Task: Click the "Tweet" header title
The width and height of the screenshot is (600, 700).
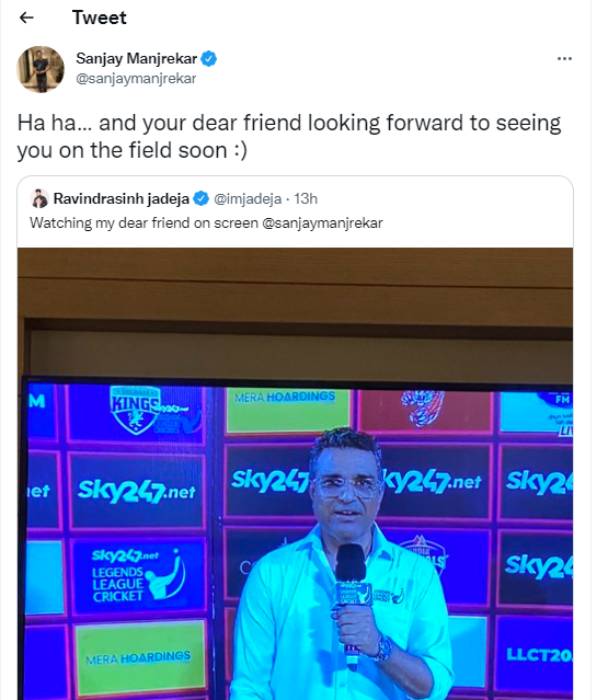Action: 100,18
